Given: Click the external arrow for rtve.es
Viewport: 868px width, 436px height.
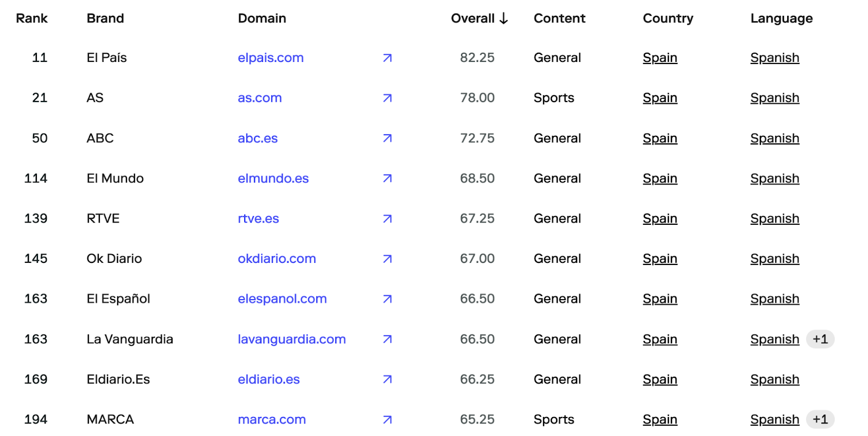Looking at the screenshot, I should (387, 219).
